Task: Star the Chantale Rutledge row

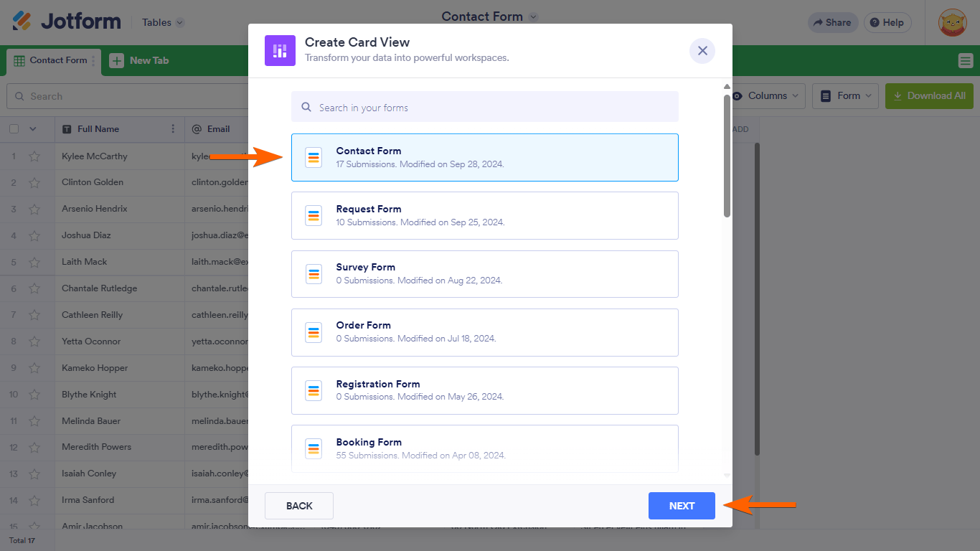Action: tap(34, 288)
